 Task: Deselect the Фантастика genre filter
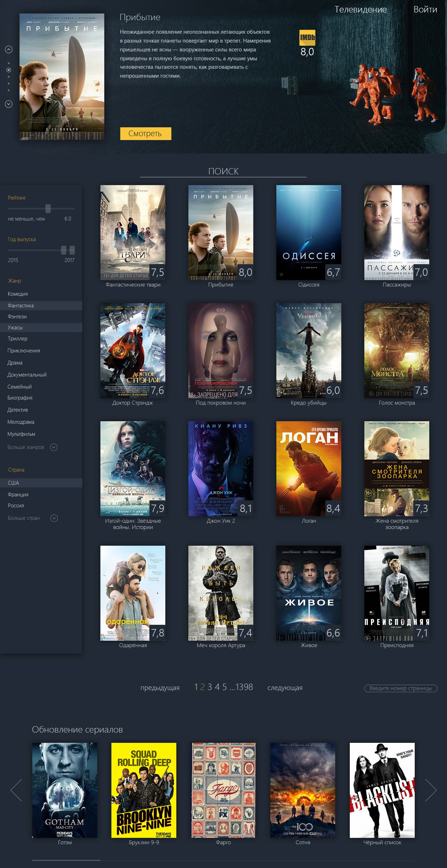(x=41, y=306)
